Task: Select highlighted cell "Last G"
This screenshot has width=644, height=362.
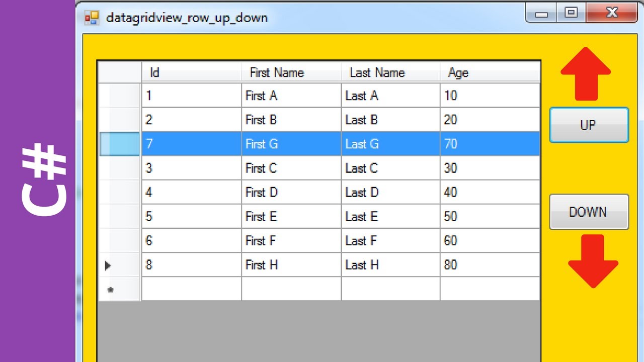Action: [390, 144]
